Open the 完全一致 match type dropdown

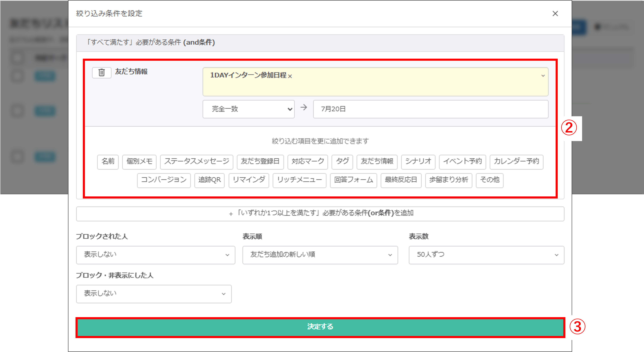coord(249,109)
